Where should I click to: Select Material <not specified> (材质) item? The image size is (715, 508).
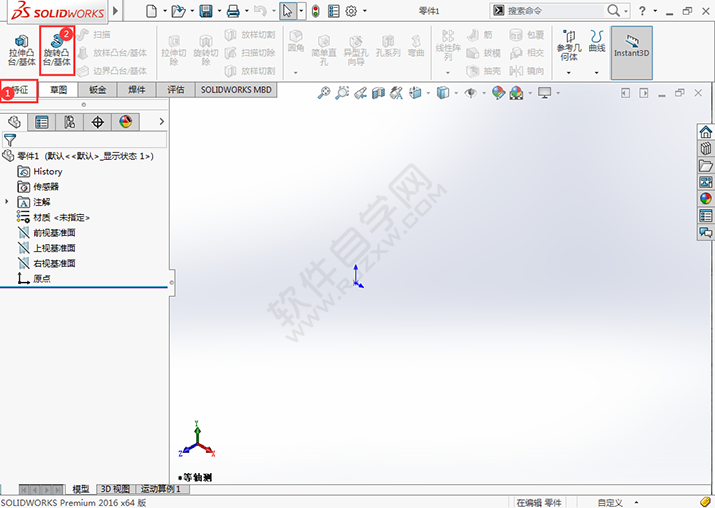click(53, 218)
